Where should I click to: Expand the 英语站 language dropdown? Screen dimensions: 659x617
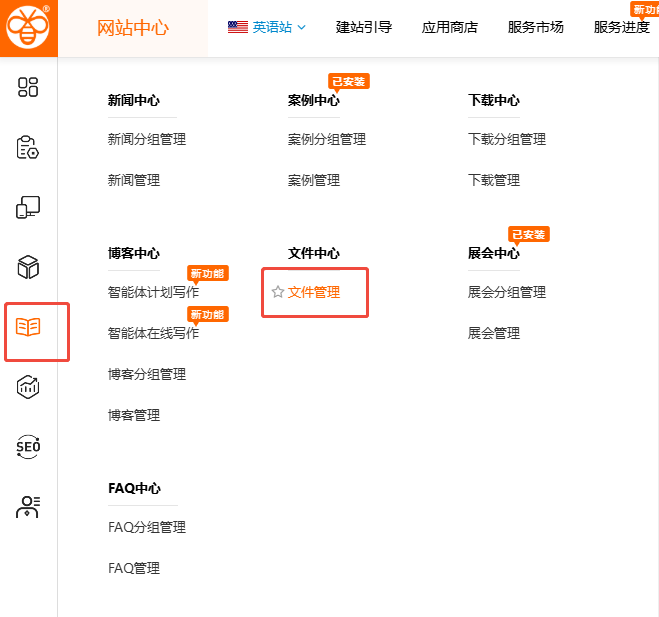tap(267, 27)
